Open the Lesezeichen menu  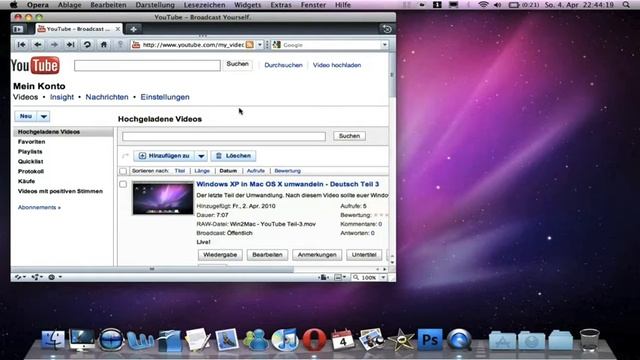point(204,5)
